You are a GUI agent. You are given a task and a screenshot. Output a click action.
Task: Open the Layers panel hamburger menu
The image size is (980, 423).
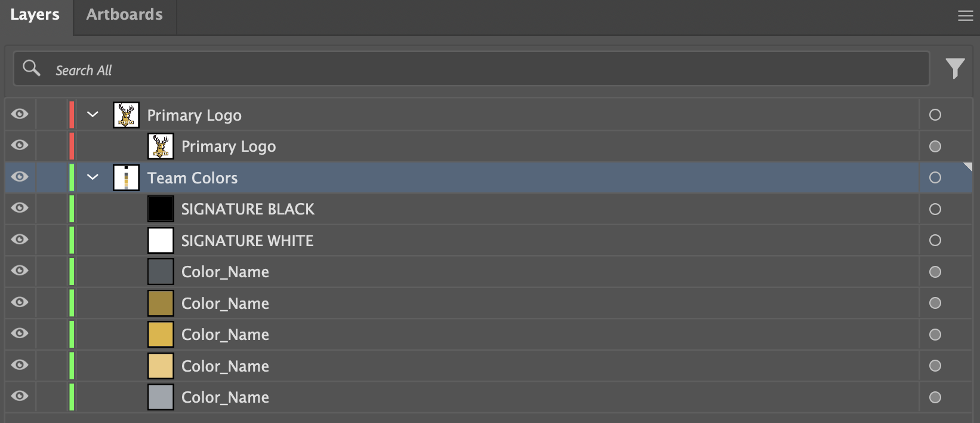coord(965,16)
